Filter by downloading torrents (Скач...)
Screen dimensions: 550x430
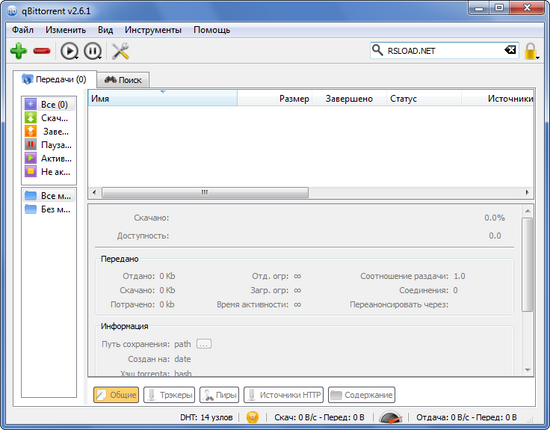point(49,118)
